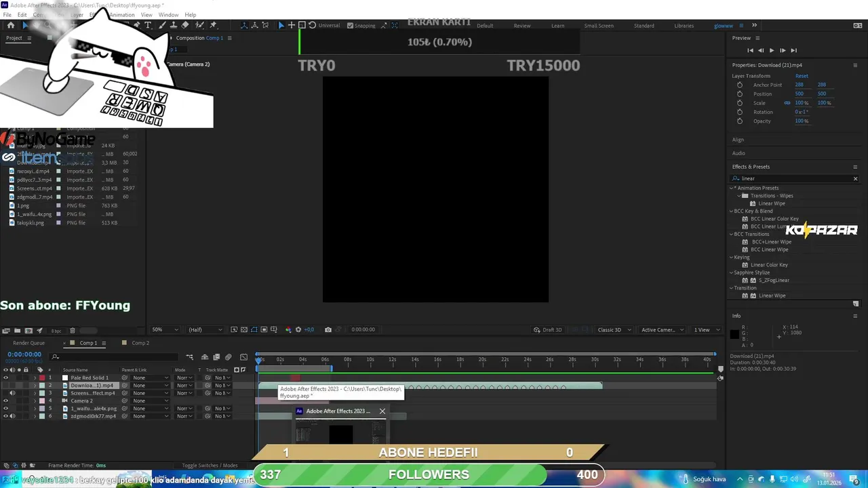Toggle scale constrain proportions link
868x488 pixels.
tap(787, 103)
